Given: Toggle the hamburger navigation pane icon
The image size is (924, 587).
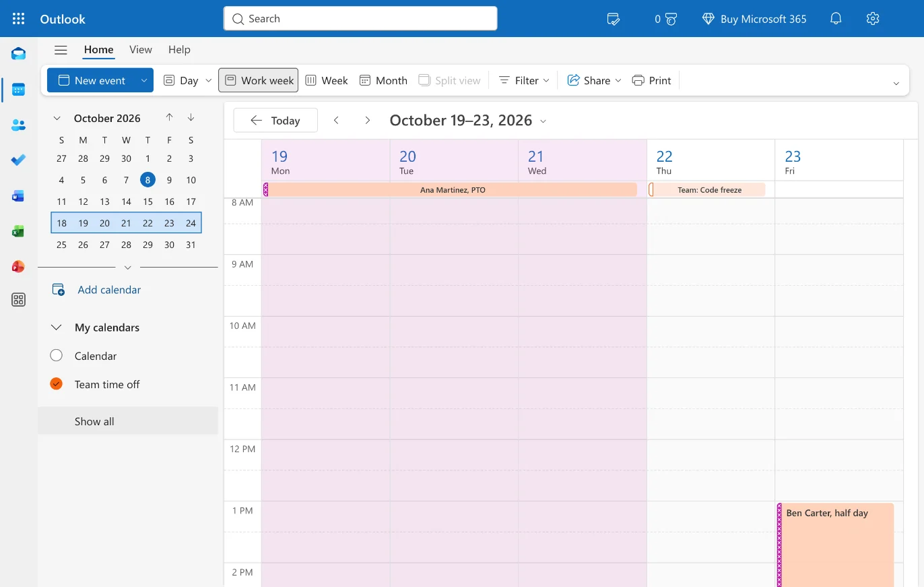Looking at the screenshot, I should [x=61, y=50].
